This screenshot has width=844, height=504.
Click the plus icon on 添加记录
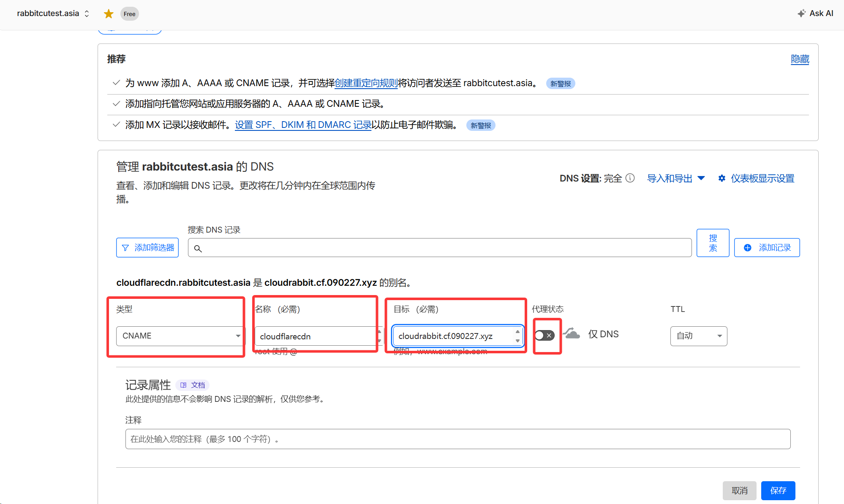coord(748,248)
